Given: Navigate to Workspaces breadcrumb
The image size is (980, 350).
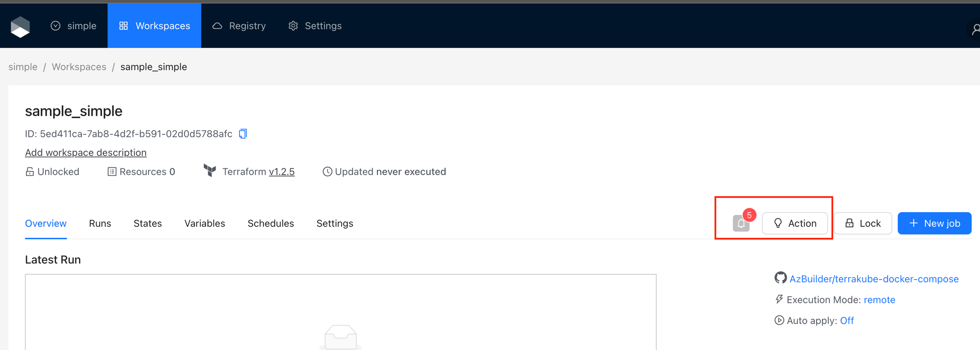Looking at the screenshot, I should (79, 67).
